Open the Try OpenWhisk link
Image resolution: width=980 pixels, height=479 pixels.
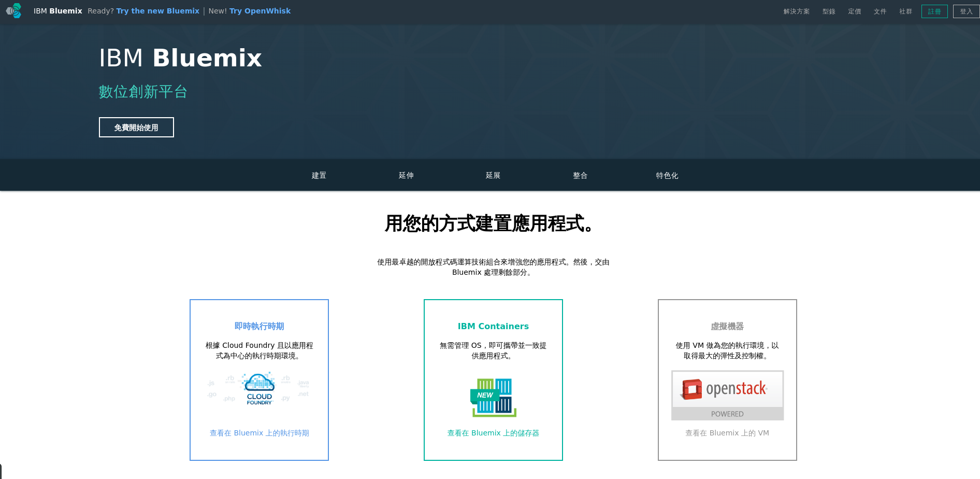pyautogui.click(x=260, y=11)
